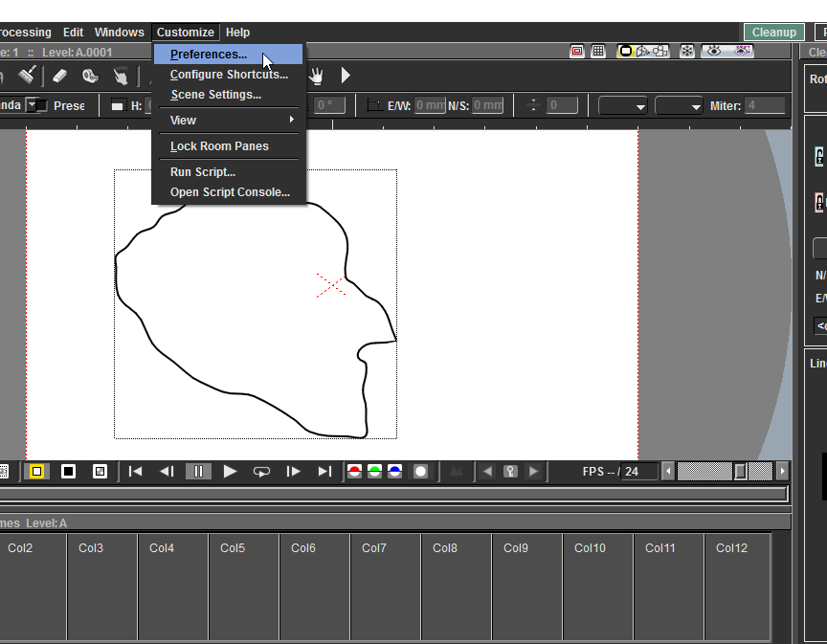Click the Col5 column header
The height and width of the screenshot is (644, 827).
(x=233, y=548)
